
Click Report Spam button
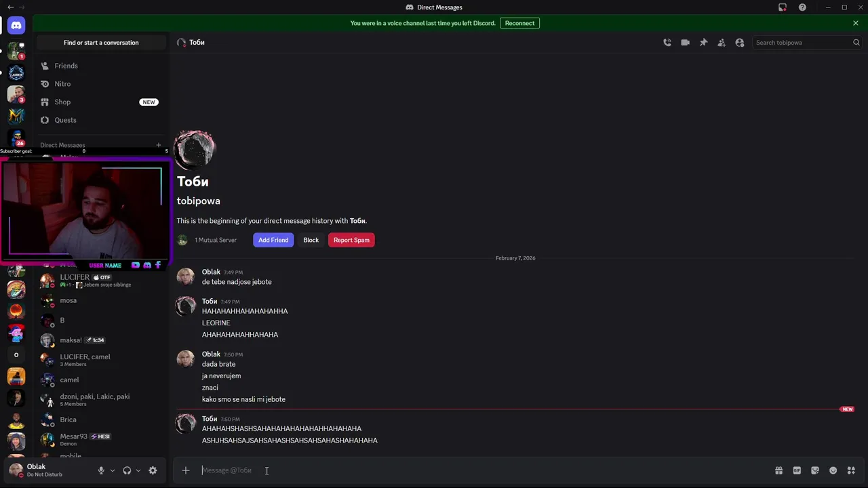tap(351, 240)
